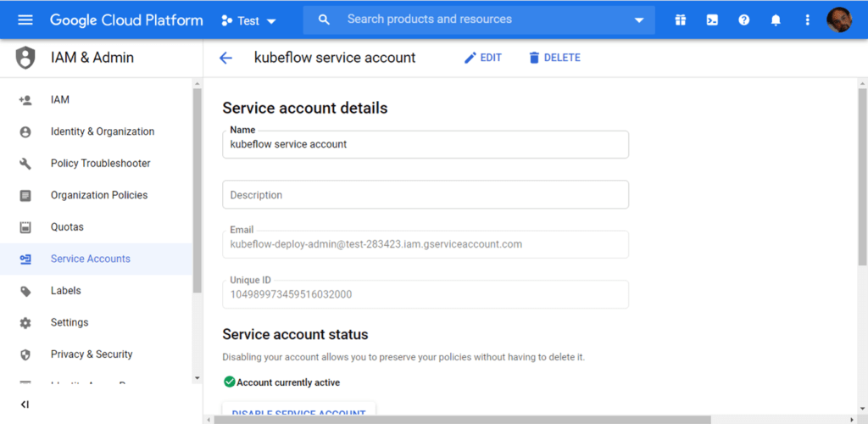Click the sidebar scrollbar down arrow
Viewport: 868px width, 424px height.
[x=198, y=378]
